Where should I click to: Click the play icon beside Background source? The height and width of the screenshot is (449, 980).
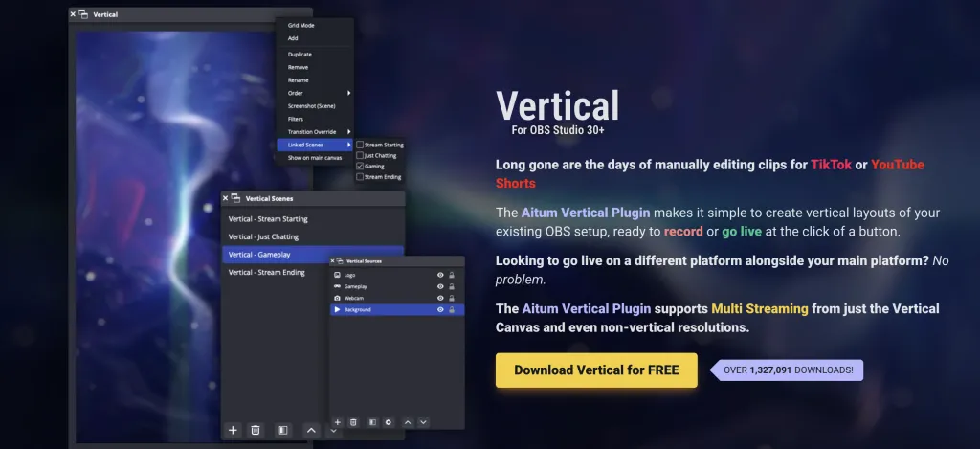pos(338,309)
